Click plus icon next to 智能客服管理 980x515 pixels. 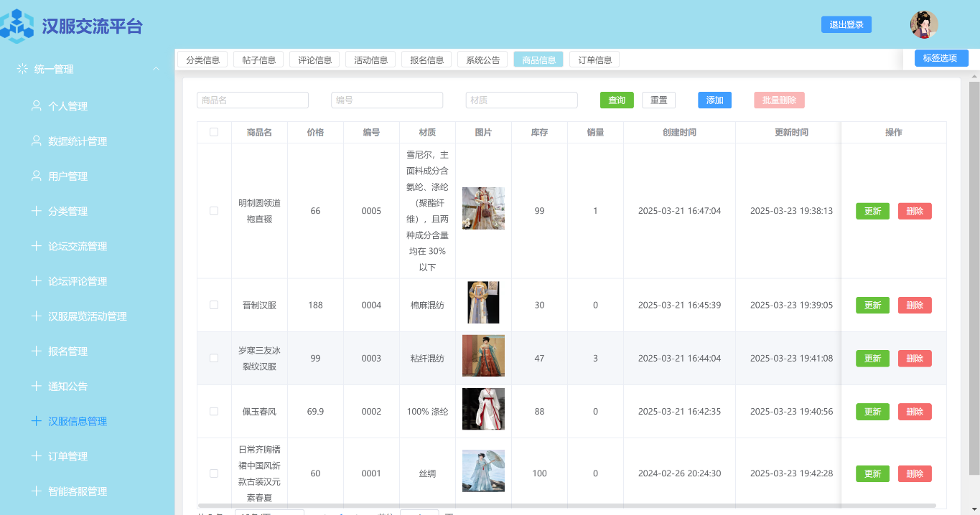37,491
